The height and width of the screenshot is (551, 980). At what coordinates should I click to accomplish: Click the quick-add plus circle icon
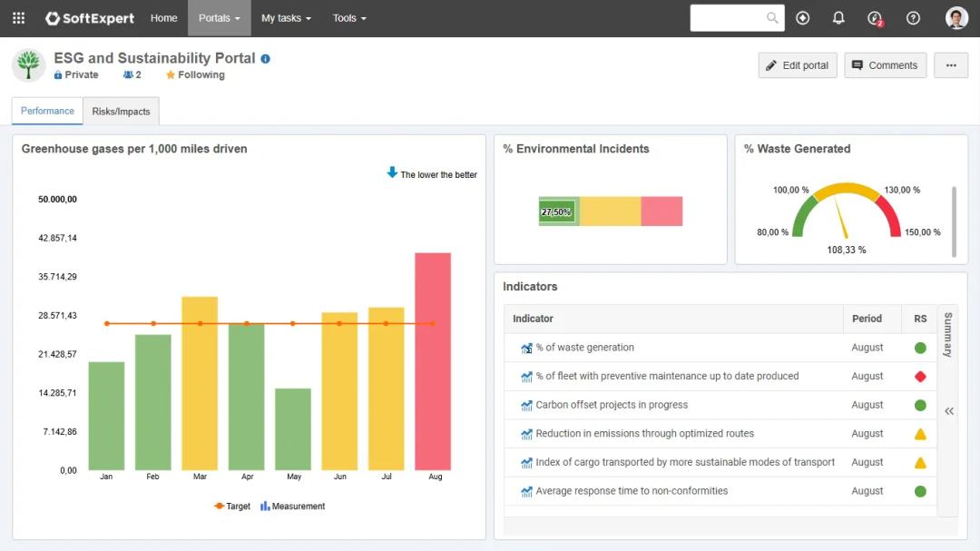point(802,18)
